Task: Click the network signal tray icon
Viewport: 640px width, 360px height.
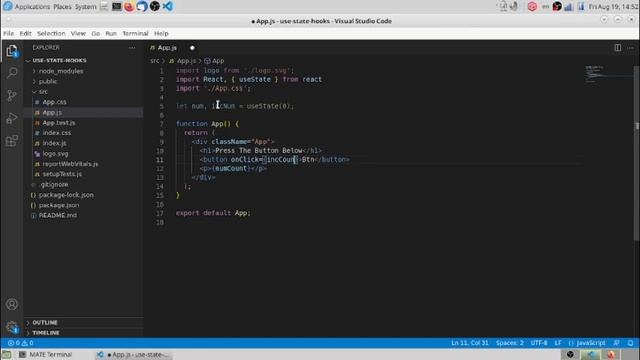Action: (568, 7)
